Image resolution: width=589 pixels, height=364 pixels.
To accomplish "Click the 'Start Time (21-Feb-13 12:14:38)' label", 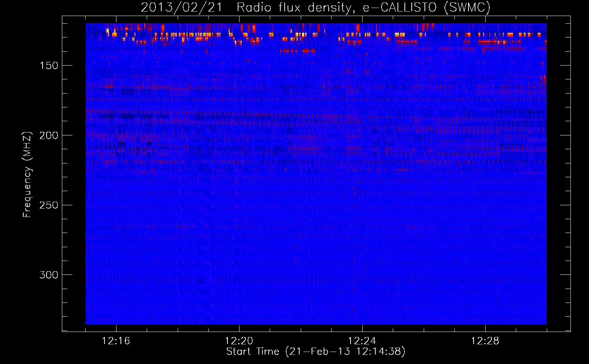I will [x=316, y=352].
